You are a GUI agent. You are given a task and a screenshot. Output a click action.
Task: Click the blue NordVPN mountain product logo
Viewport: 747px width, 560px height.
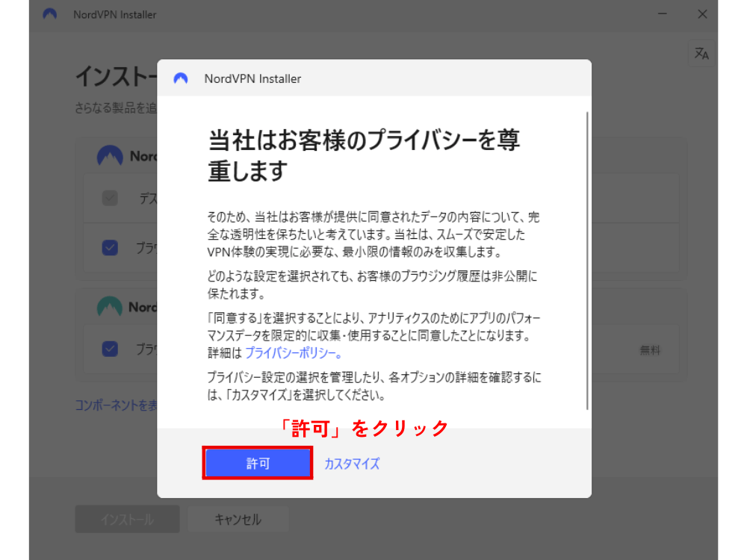click(110, 156)
